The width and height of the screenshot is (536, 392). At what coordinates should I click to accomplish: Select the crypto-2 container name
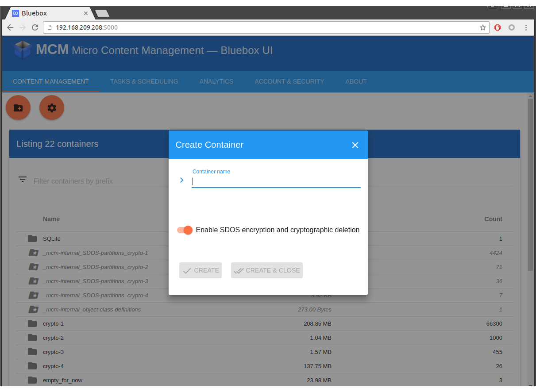click(53, 338)
